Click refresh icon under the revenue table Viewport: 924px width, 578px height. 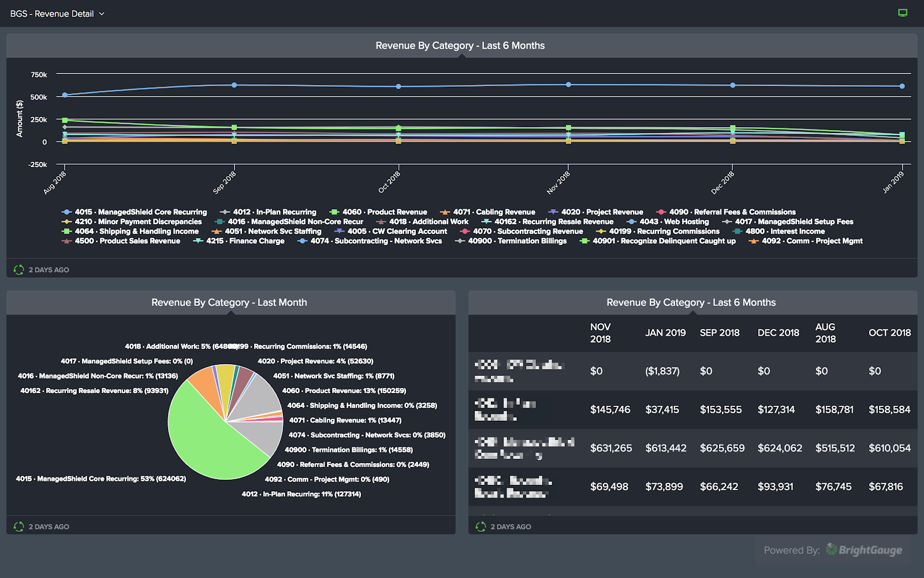point(480,527)
